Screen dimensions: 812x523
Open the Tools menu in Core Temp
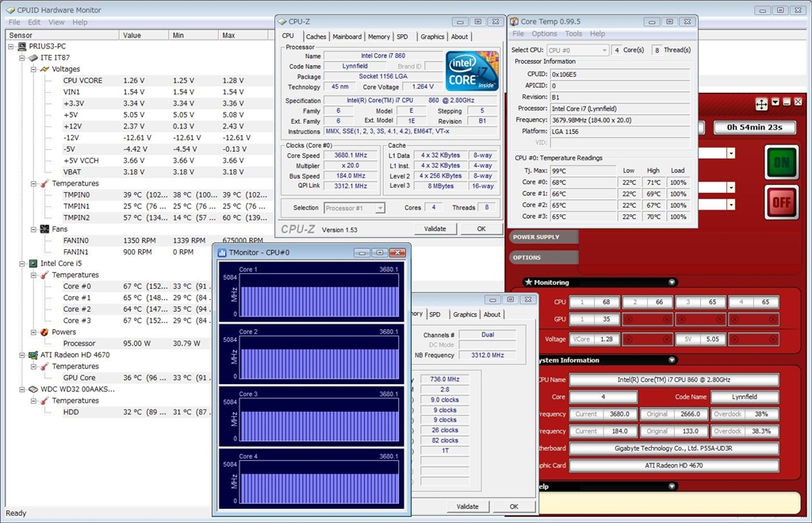[573, 34]
